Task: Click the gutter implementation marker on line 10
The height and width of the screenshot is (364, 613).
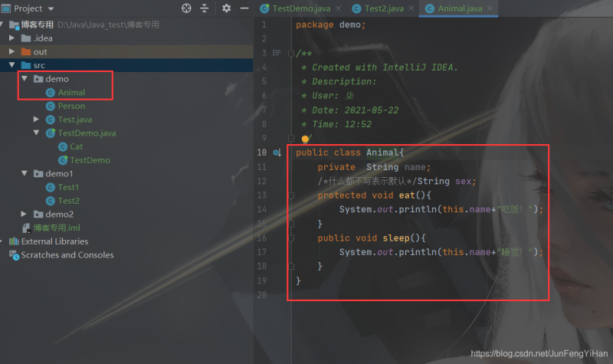Action: [277, 152]
